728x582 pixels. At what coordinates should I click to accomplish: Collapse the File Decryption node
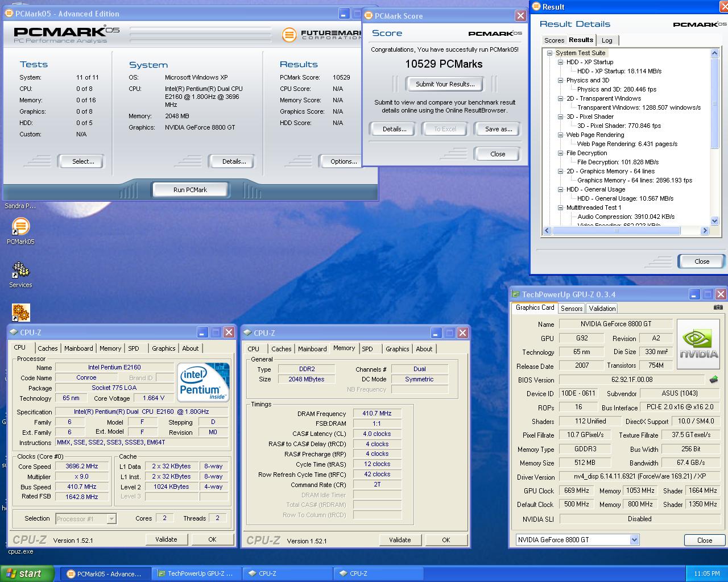click(560, 153)
